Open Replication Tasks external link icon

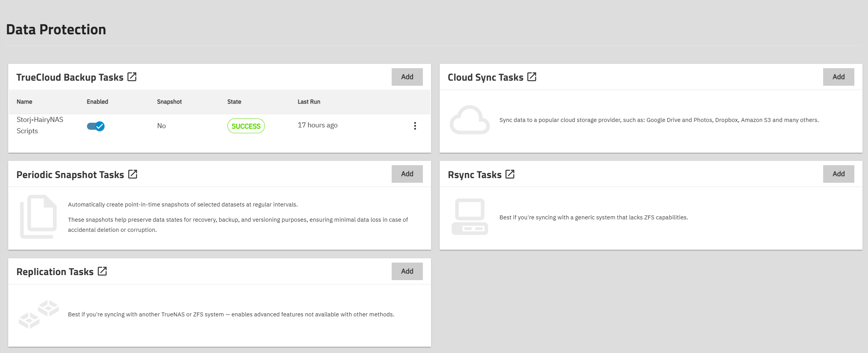tap(102, 271)
